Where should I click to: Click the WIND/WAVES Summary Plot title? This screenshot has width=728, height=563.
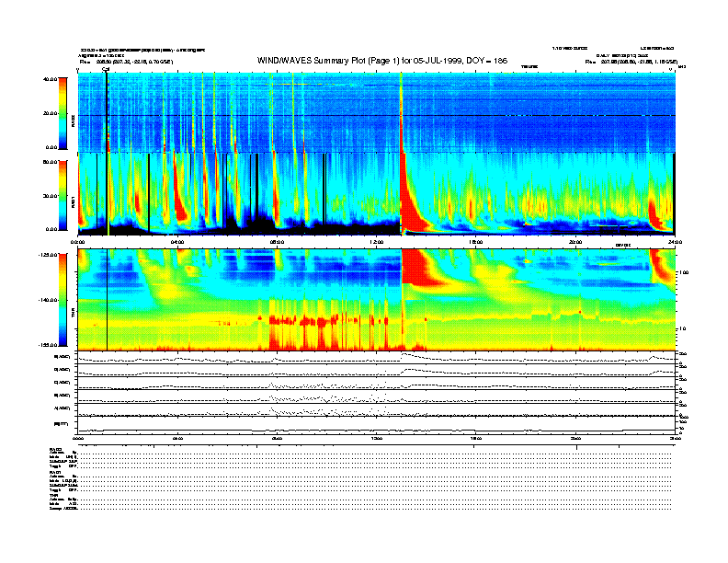tap(382, 61)
